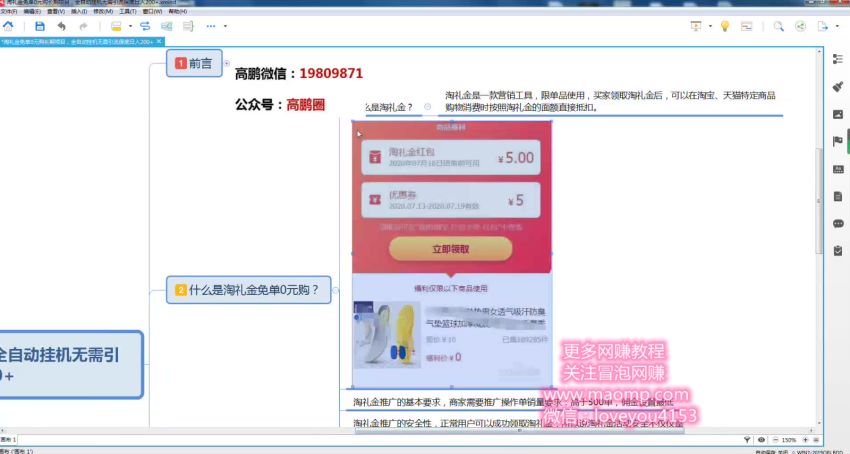850x454 pixels.
Task: Add a summary with the toolbar summary icon
Action: pos(188,26)
